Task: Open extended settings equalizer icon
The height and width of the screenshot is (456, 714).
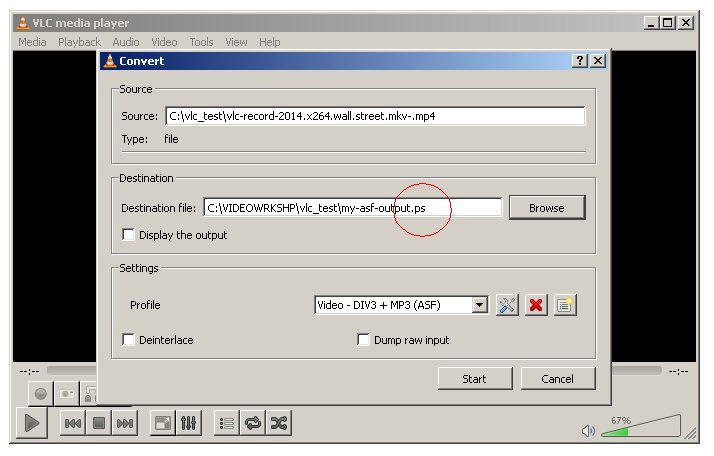Action: [189, 424]
